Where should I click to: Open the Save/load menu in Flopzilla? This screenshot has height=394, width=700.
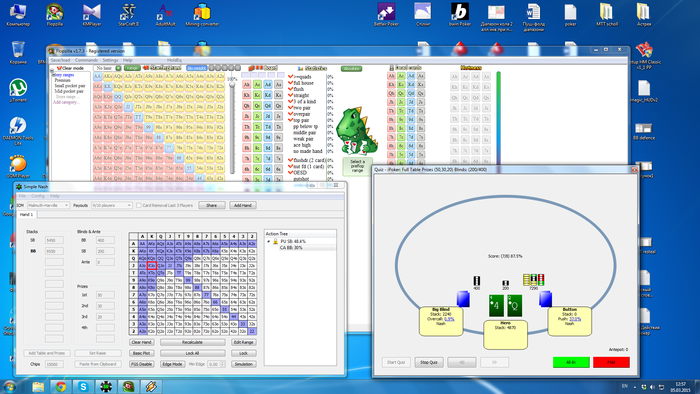click(x=60, y=60)
